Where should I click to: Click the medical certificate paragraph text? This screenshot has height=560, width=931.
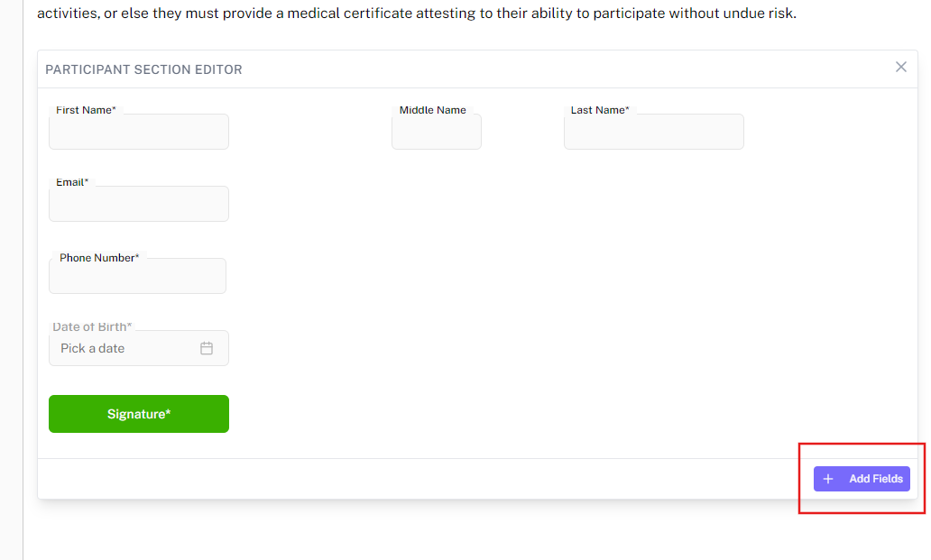click(x=415, y=14)
